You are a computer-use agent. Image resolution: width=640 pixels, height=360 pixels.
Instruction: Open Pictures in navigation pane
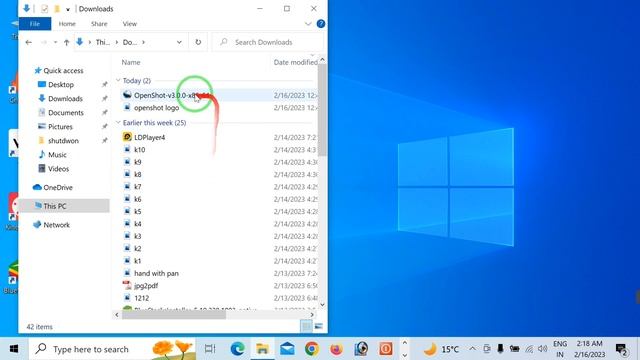tap(60, 127)
